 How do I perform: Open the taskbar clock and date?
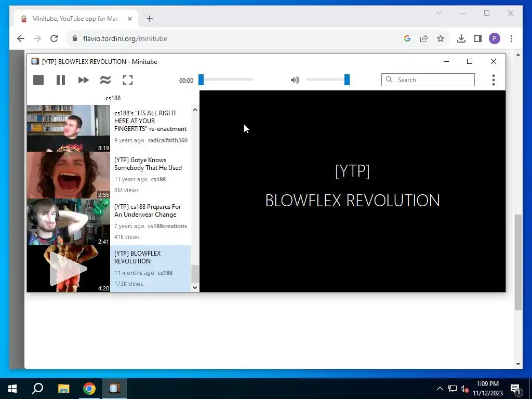(488, 389)
